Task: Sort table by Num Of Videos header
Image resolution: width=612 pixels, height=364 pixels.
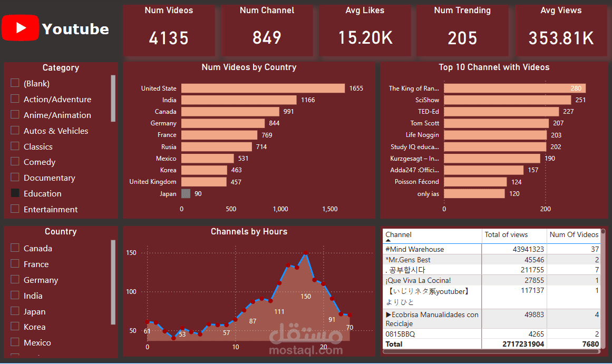Action: [574, 235]
